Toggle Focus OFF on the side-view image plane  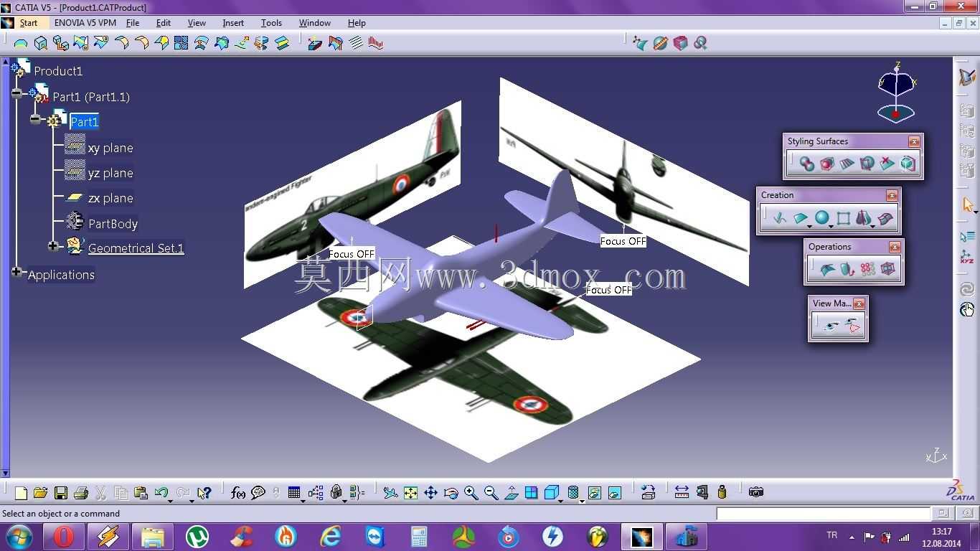coord(352,254)
